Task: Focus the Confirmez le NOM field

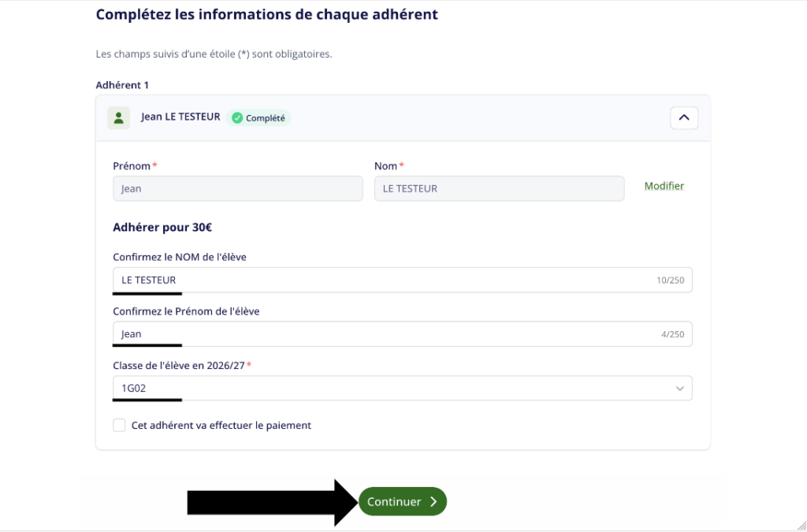Action: [x=403, y=280]
